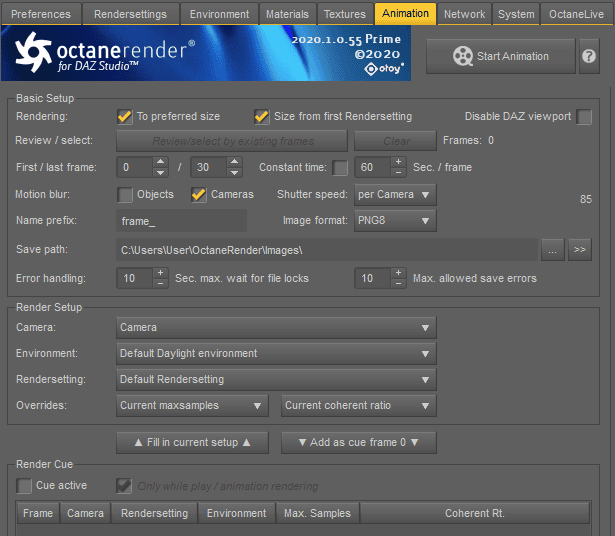Increase the first frame value with up arrow
This screenshot has width=615, height=536.
160,161
